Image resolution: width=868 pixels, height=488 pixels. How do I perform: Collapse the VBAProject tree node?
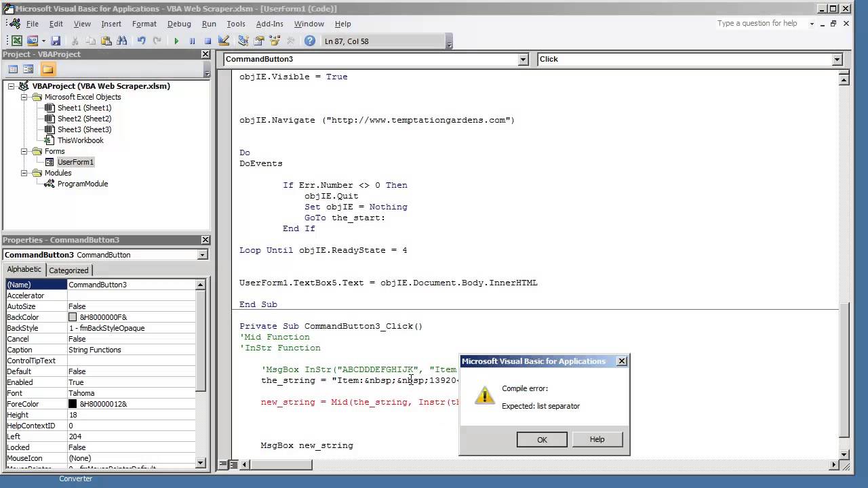tap(12, 86)
